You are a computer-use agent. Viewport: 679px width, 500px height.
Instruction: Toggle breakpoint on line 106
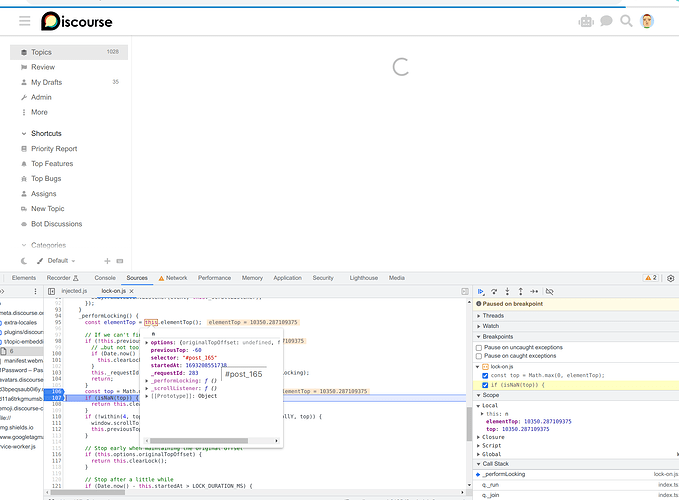point(56,391)
